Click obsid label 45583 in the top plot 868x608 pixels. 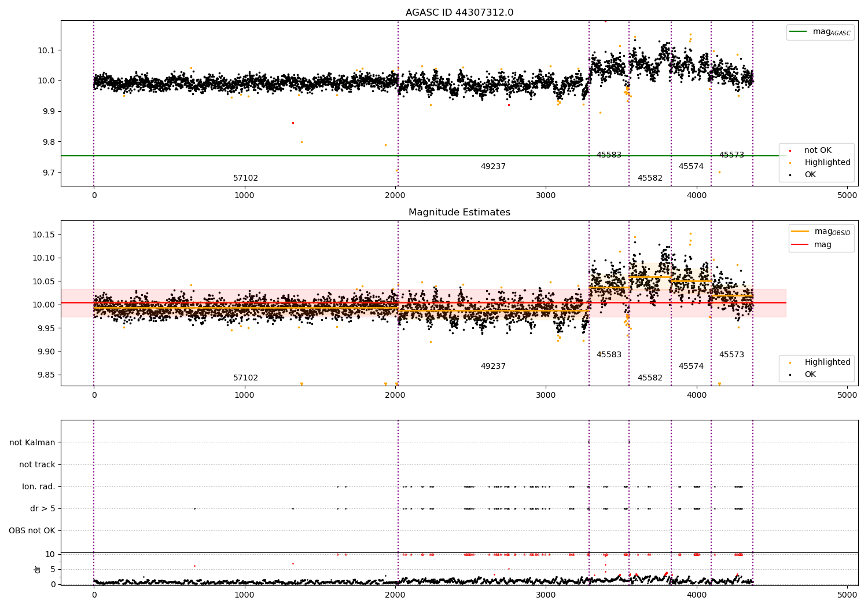pyautogui.click(x=609, y=155)
